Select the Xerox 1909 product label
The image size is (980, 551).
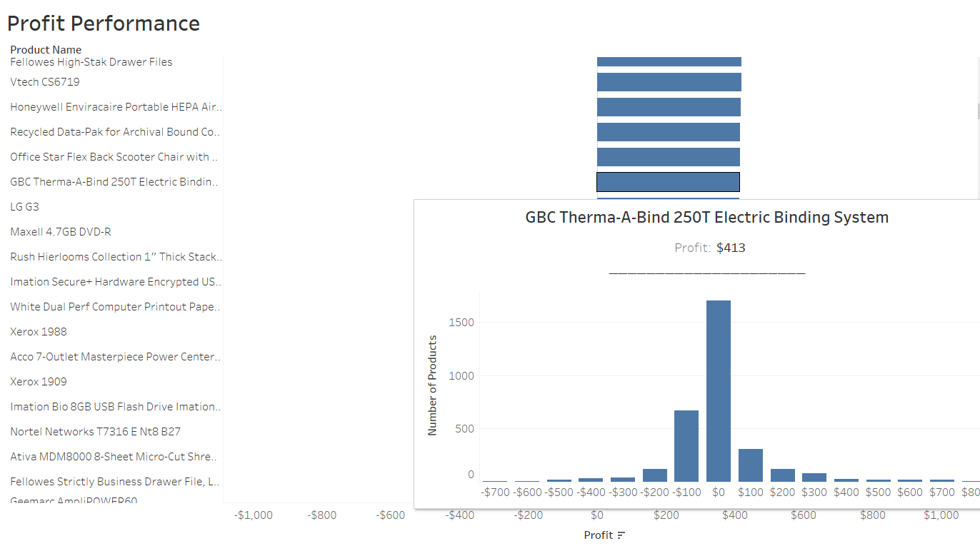coord(39,382)
